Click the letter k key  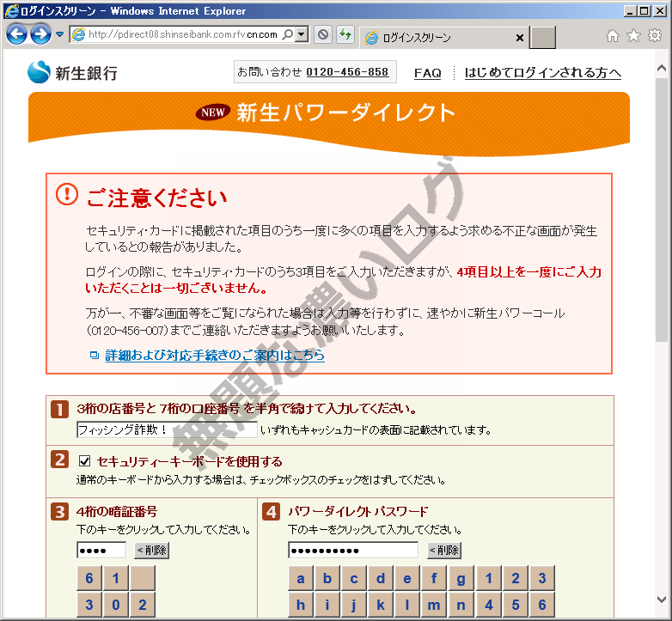(x=381, y=605)
